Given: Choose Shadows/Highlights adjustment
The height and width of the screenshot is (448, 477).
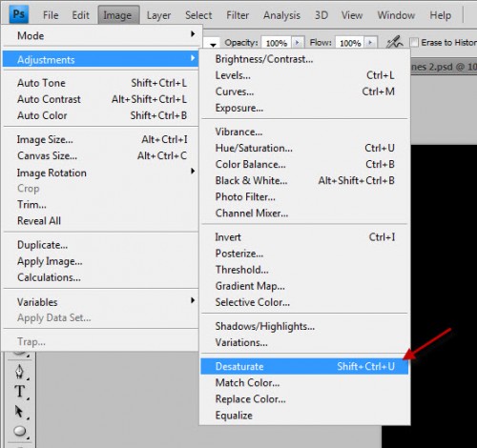Looking at the screenshot, I should click(x=304, y=326).
